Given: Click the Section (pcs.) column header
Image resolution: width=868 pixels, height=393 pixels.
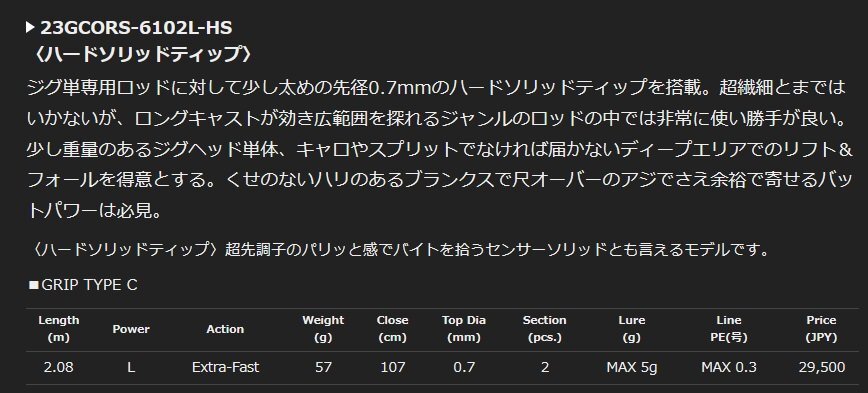Looking at the screenshot, I should pyautogui.click(x=545, y=329).
